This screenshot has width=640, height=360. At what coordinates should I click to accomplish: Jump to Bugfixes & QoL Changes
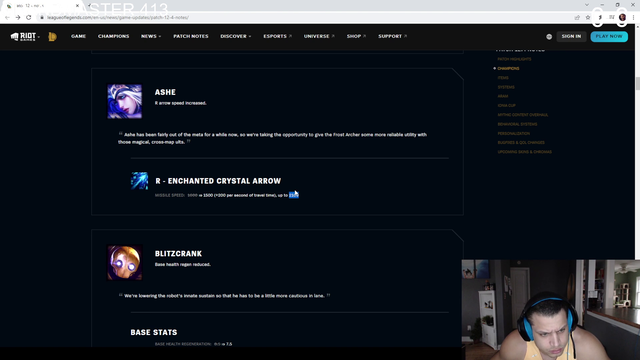click(521, 142)
